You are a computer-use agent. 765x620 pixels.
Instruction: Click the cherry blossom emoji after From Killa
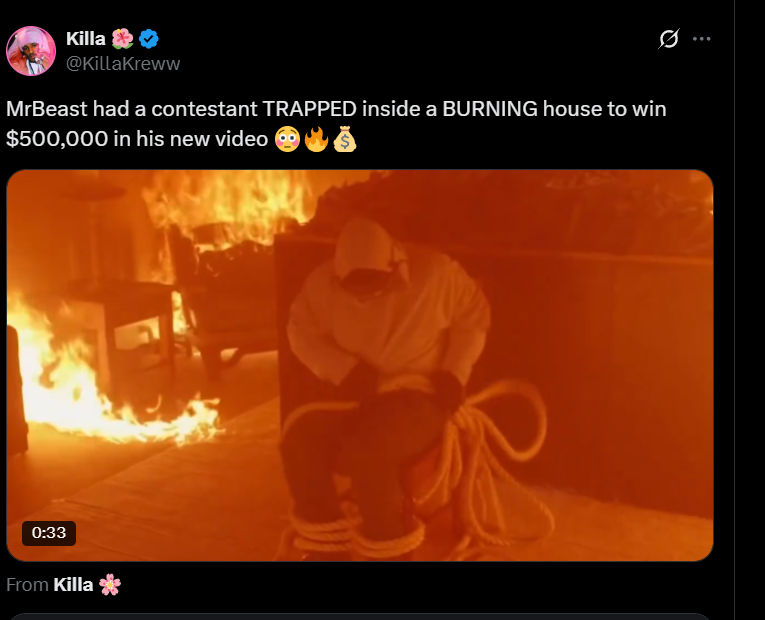point(110,584)
